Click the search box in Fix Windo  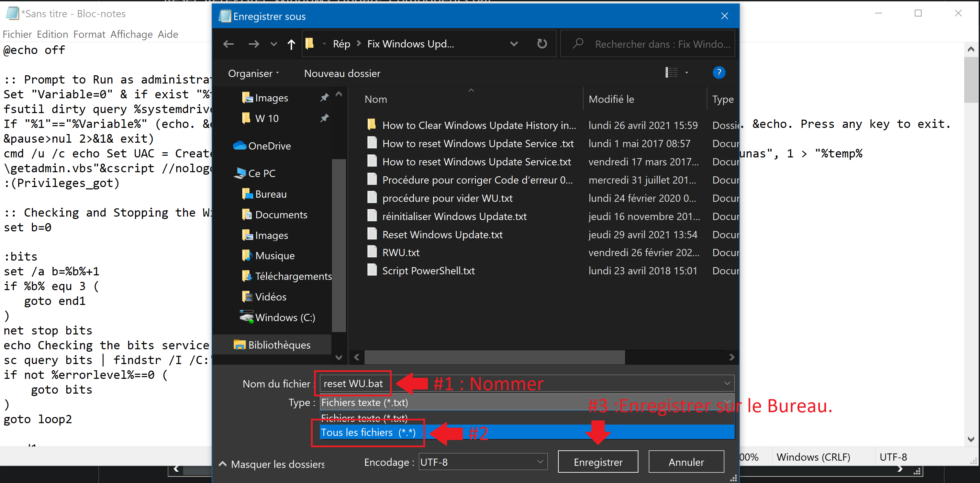coord(647,44)
